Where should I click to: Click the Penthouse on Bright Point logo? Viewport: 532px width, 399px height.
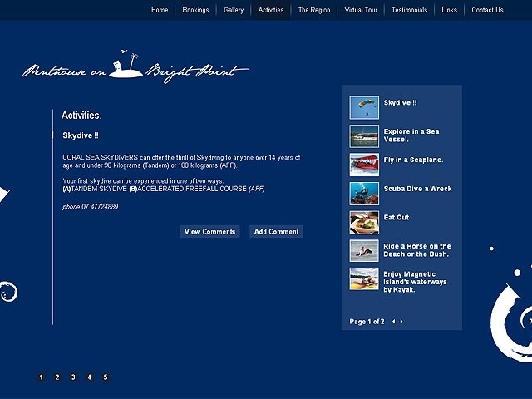pos(135,68)
